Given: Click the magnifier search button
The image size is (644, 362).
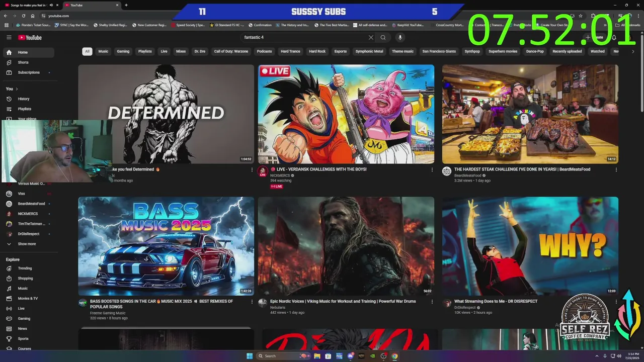Looking at the screenshot, I should click(x=383, y=37).
